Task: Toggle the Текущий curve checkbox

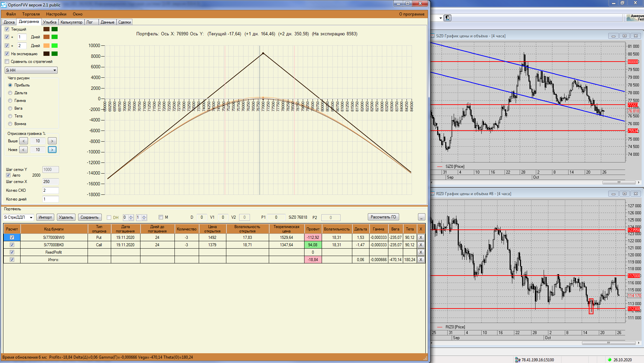Action: 7,29
